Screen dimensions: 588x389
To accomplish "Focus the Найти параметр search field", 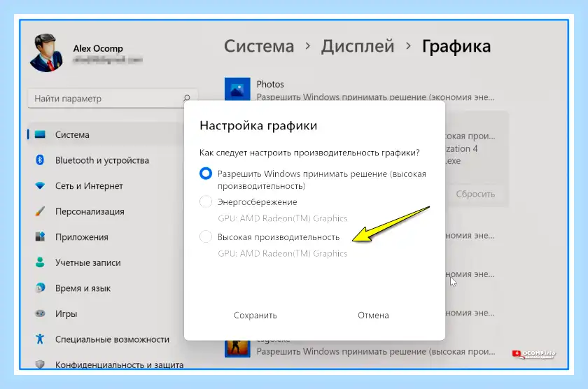I will [x=113, y=98].
